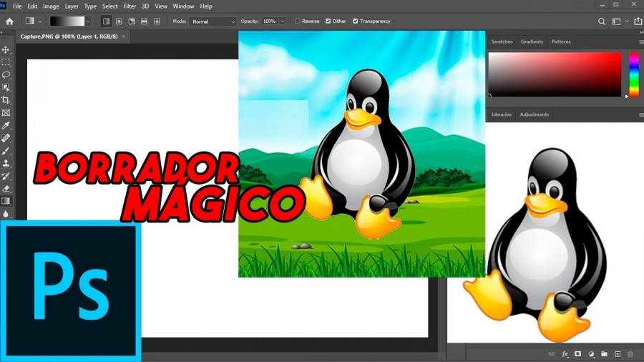
Task: Switch to the Gradients tab
Action: pyautogui.click(x=532, y=41)
